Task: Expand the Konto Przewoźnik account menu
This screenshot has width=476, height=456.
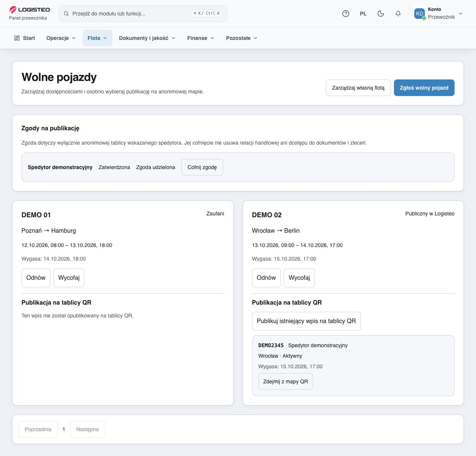Action: (x=438, y=14)
